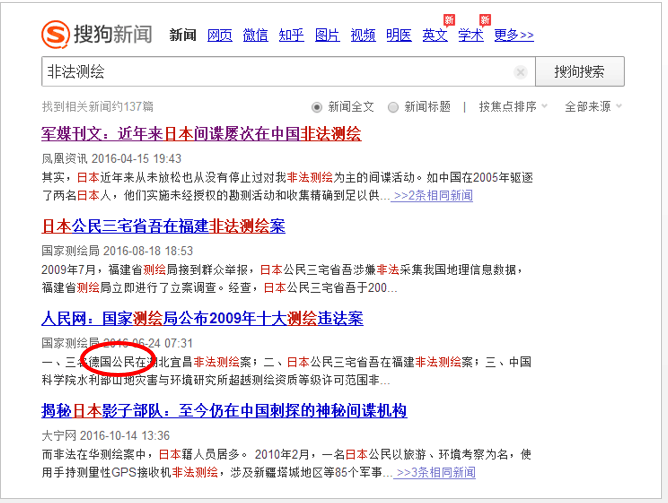This screenshot has width=668, height=503.
Task: Open article 人民网：国家测绘局公布2009年十大测绘违法案
Action: tap(202, 319)
